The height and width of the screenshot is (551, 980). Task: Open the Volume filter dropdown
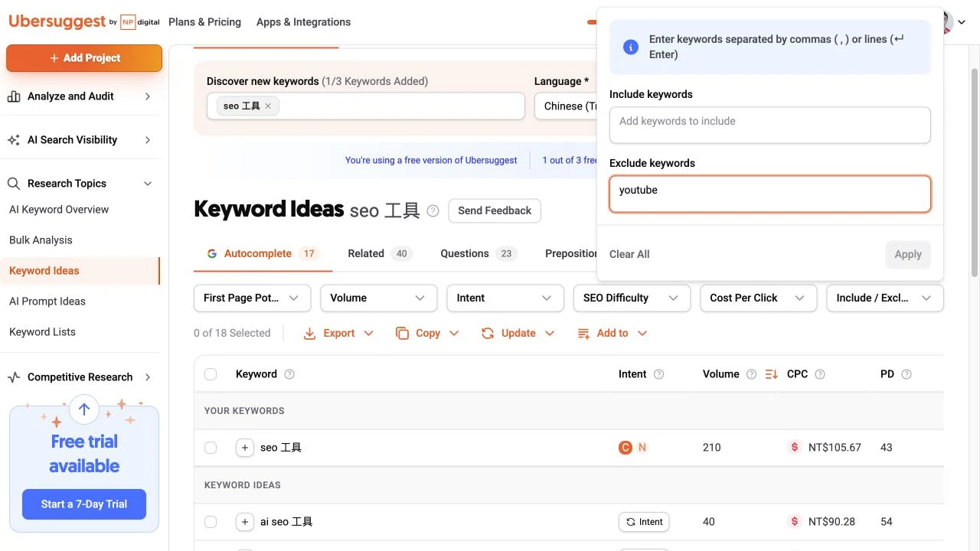coord(379,298)
